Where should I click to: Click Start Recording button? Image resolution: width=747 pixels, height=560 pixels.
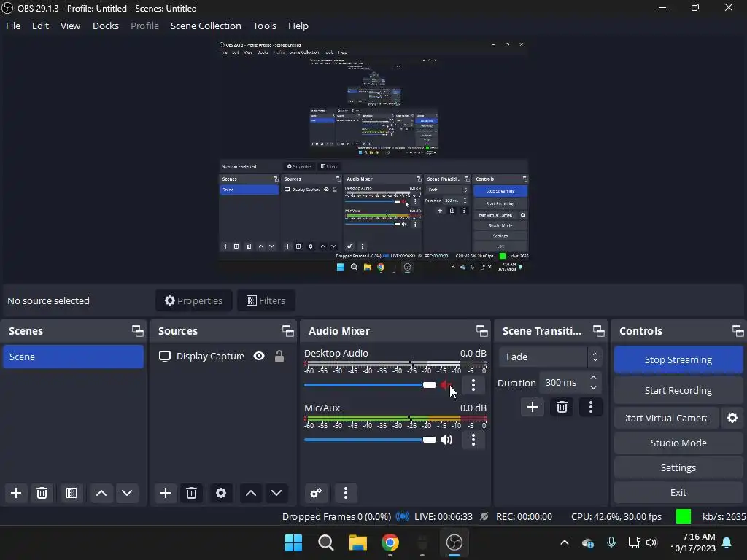pyautogui.click(x=678, y=391)
